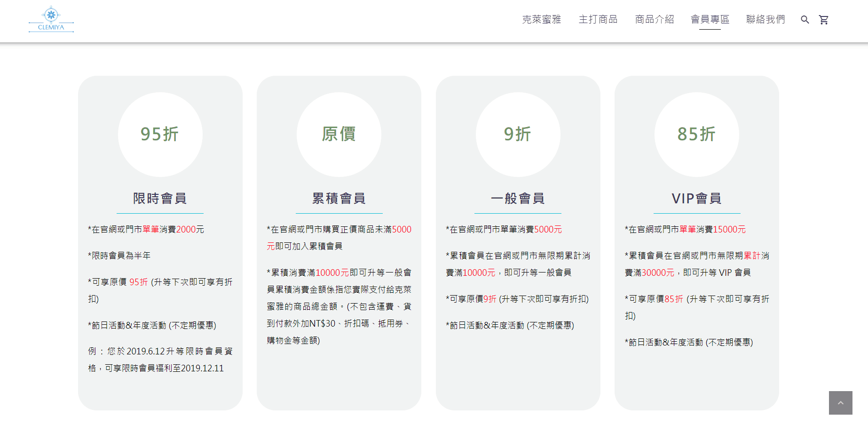Open the 克萊蜜雅 menu item

542,19
